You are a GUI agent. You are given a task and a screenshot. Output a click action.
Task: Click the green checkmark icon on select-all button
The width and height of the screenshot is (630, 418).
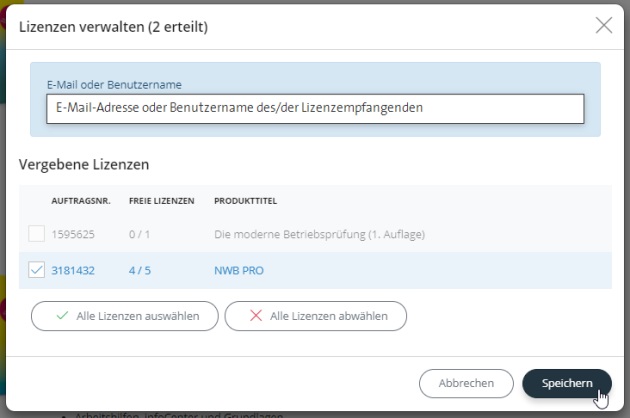62,316
